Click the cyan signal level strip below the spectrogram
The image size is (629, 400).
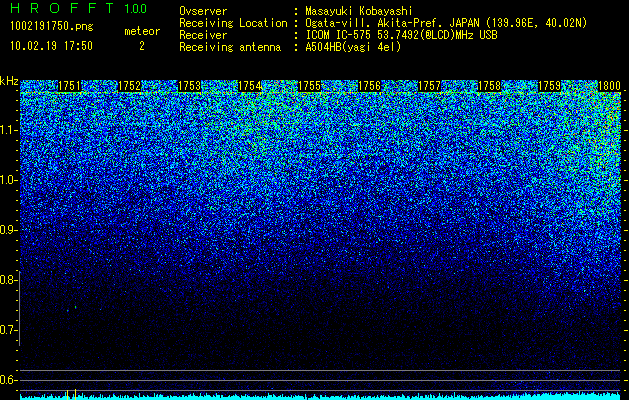[x=321, y=396]
